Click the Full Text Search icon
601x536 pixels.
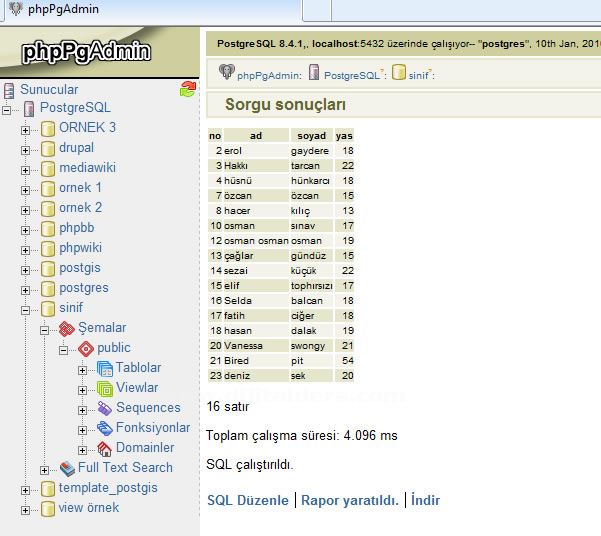click(x=67, y=469)
